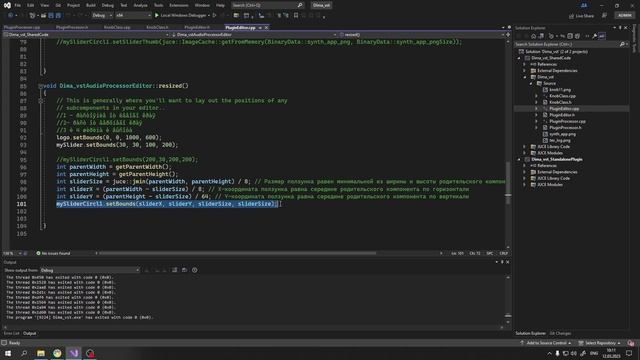Click the No issues found indicator
This screenshot has width=640, height=360.
coord(53,253)
